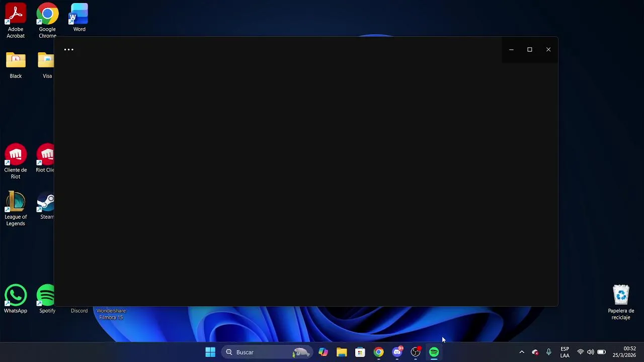Click the Buscar taskbar search box

[267, 352]
